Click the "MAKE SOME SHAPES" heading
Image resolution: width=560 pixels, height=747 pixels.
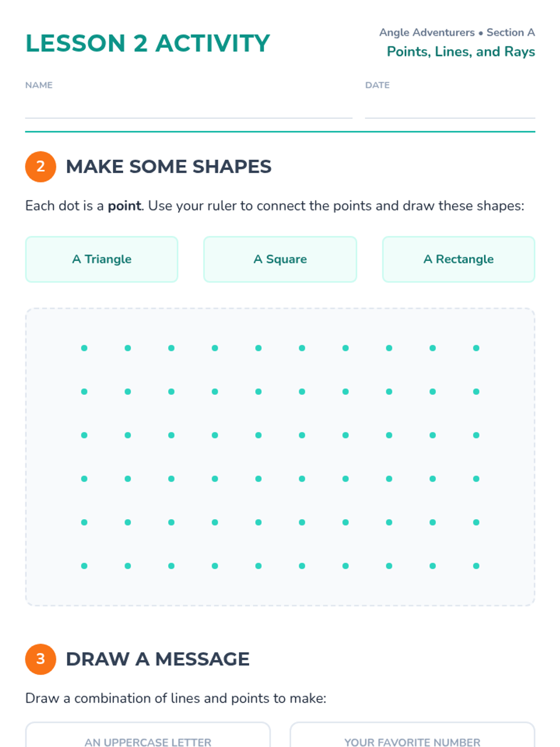pyautogui.click(x=168, y=167)
